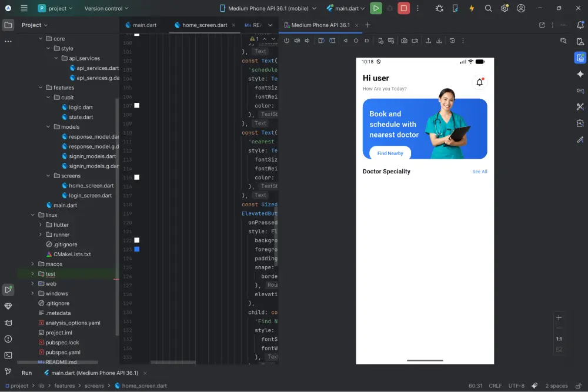Run the app with the green play icon
The image size is (588, 392).
pyautogui.click(x=377, y=9)
